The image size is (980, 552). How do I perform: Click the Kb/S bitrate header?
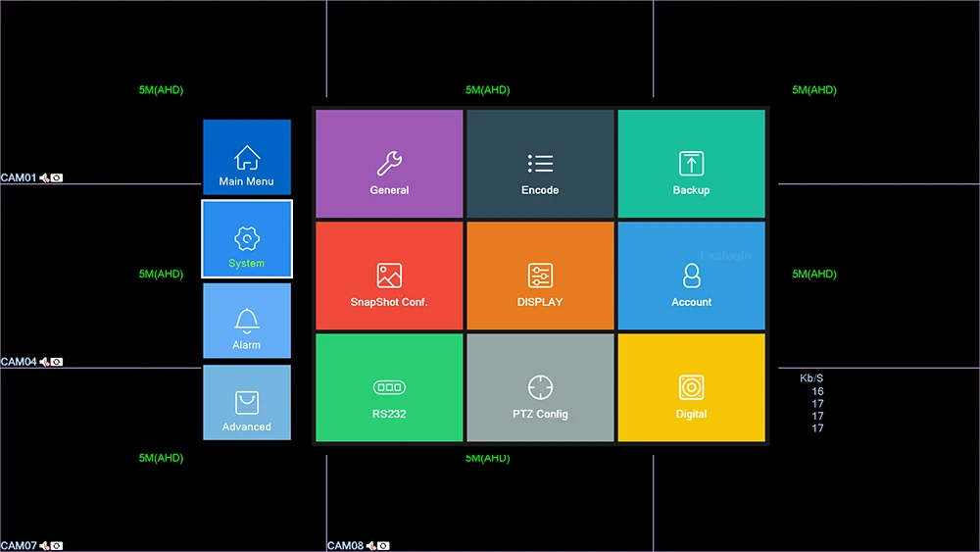[x=811, y=378]
